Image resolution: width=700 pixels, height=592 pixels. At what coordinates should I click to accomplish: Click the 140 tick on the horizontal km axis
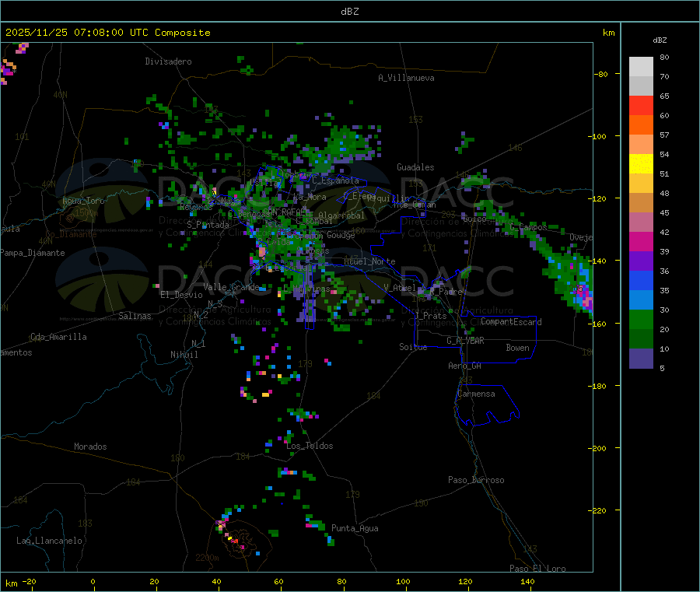[x=527, y=581]
